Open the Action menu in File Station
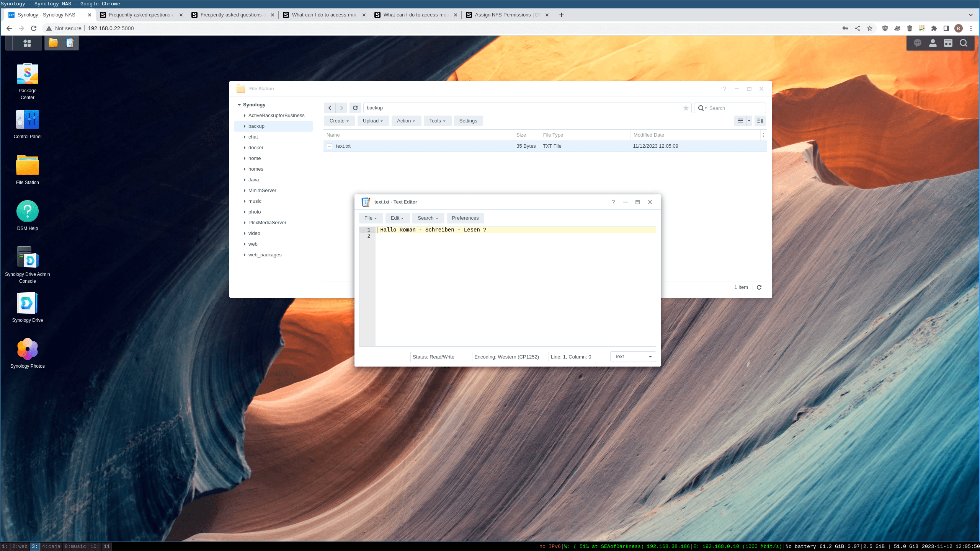This screenshot has height=551, width=980. 406,121
